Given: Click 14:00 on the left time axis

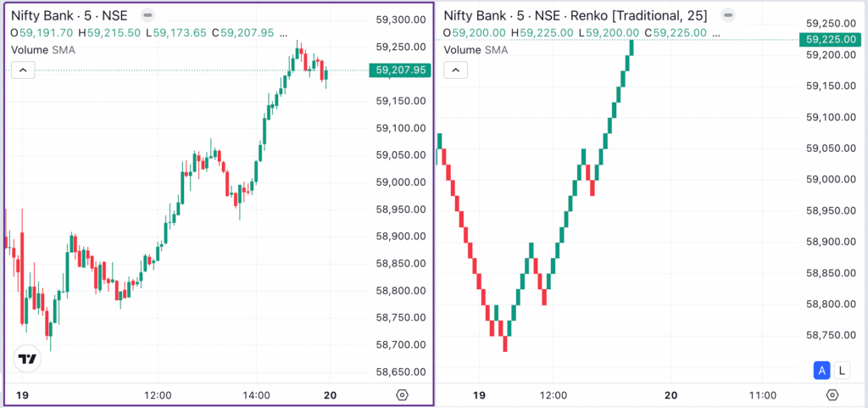Looking at the screenshot, I should point(256,395).
